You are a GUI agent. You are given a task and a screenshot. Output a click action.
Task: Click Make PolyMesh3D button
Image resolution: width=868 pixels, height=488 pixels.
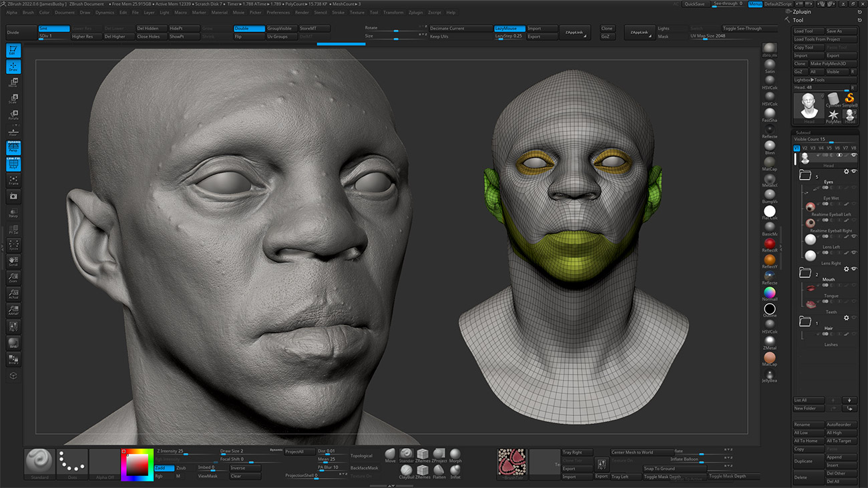click(833, 63)
